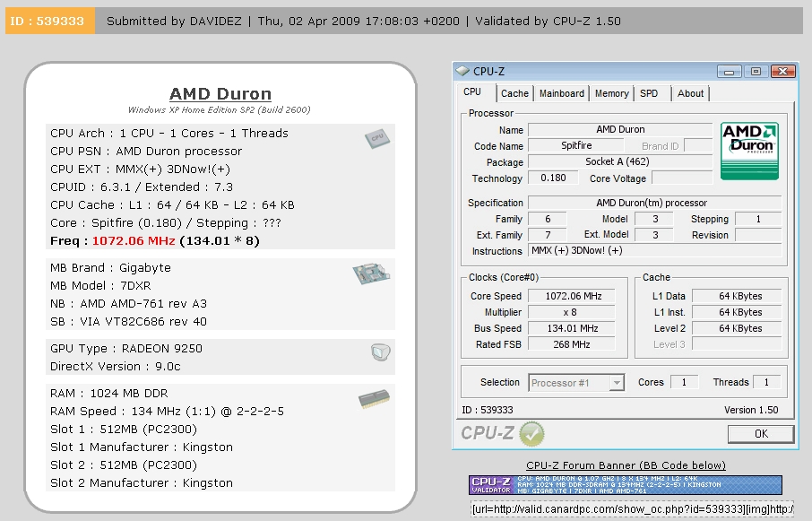Open the AMD Duron heading link

click(220, 94)
